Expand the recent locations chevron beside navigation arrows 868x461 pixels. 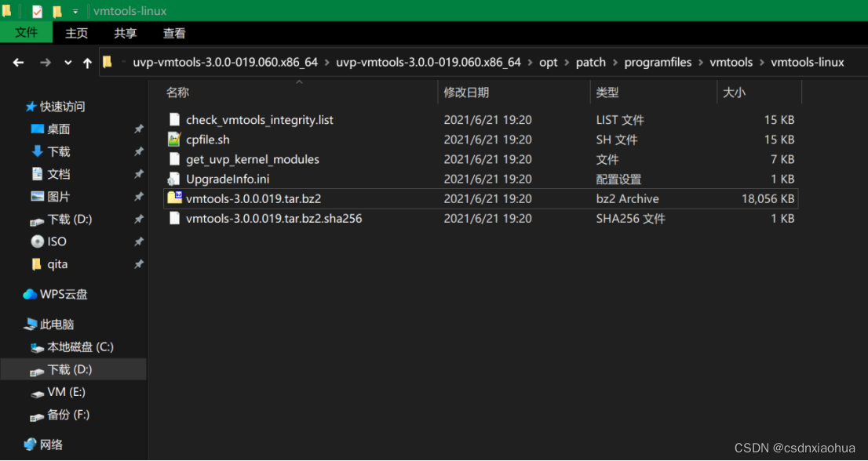(x=67, y=62)
